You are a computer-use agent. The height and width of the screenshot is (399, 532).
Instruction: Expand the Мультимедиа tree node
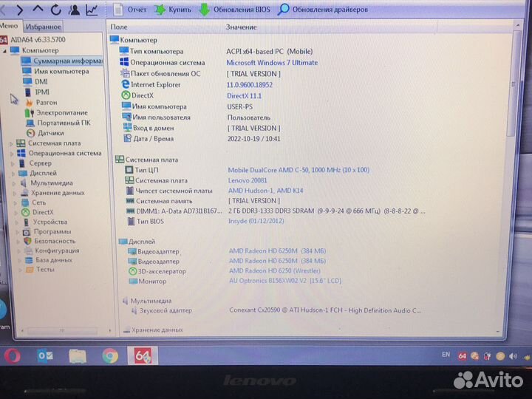point(14,183)
